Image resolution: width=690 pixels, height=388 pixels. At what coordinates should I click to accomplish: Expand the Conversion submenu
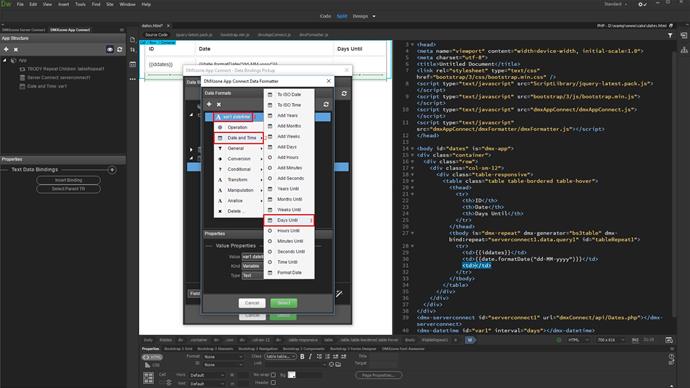[x=239, y=159]
